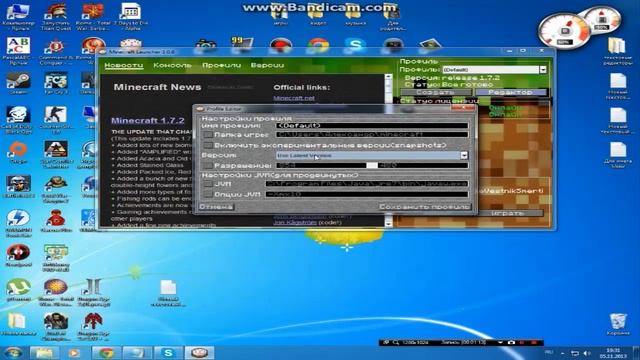Screen dimensions: 640x360
Task: Open the Google Chrome desktop icon
Action: (318, 45)
